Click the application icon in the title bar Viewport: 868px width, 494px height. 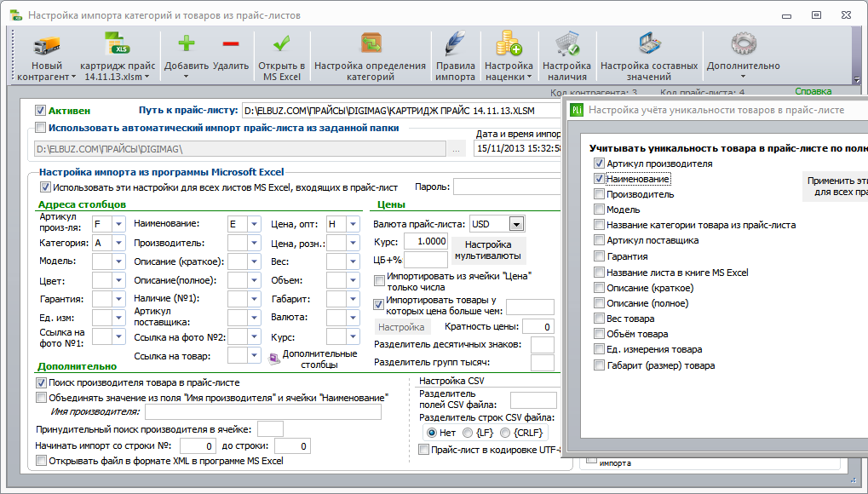pos(16,15)
